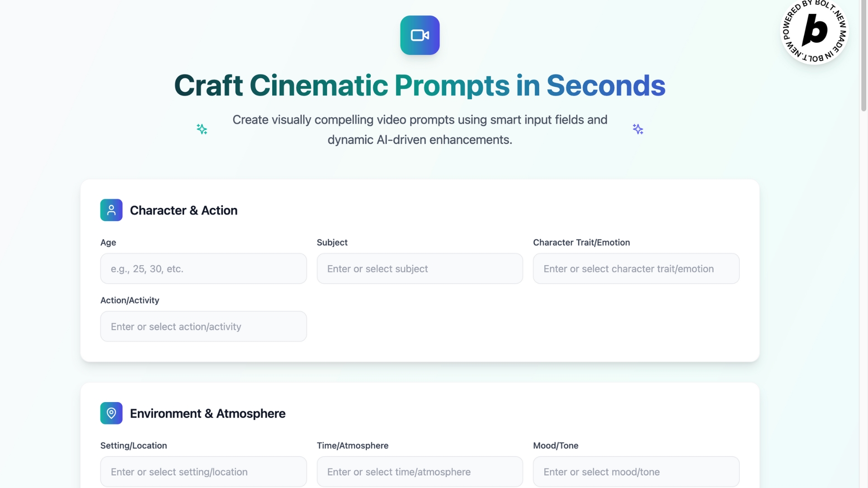868x488 pixels.
Task: Open the Character Trait/Emotion combo box
Action: click(x=636, y=268)
